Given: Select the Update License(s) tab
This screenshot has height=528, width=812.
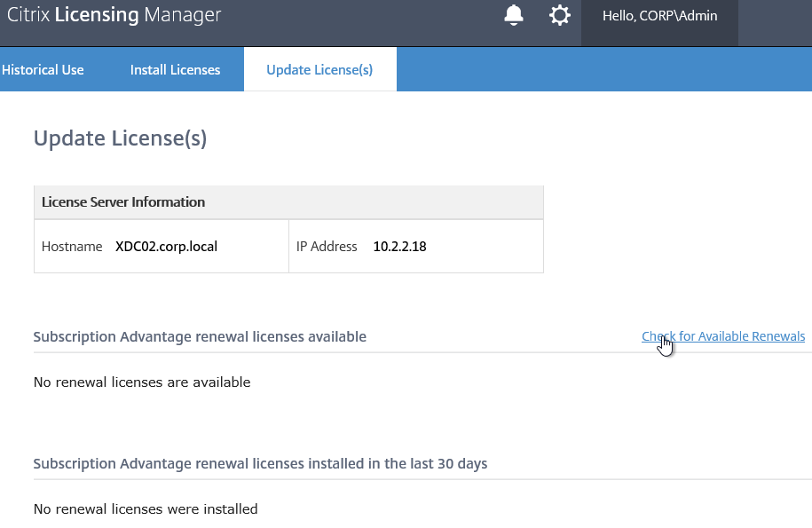Looking at the screenshot, I should coord(319,70).
